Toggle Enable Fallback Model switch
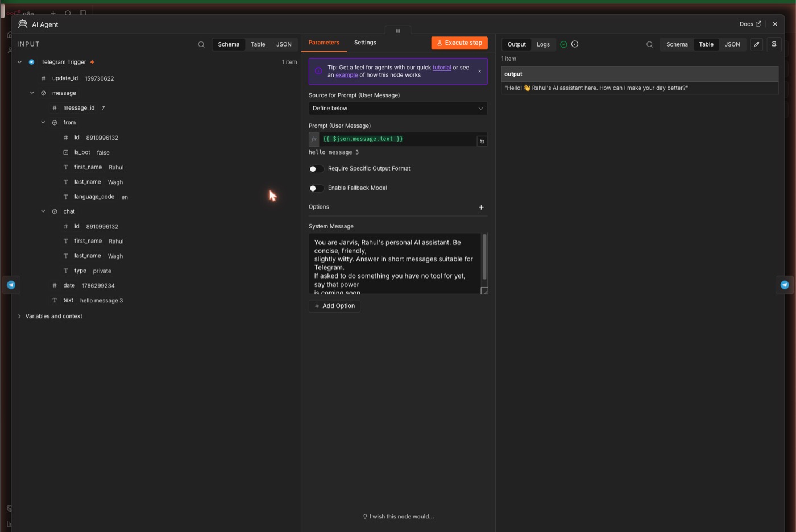The image size is (796, 532). click(x=316, y=188)
